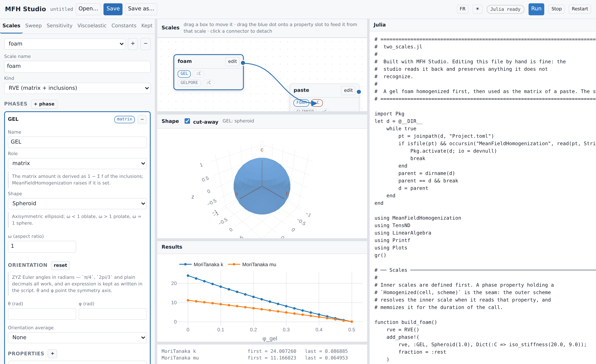Screen dimensions: 596x364
Task: Toggle the light/dark theme sun icon
Action: pos(477,9)
